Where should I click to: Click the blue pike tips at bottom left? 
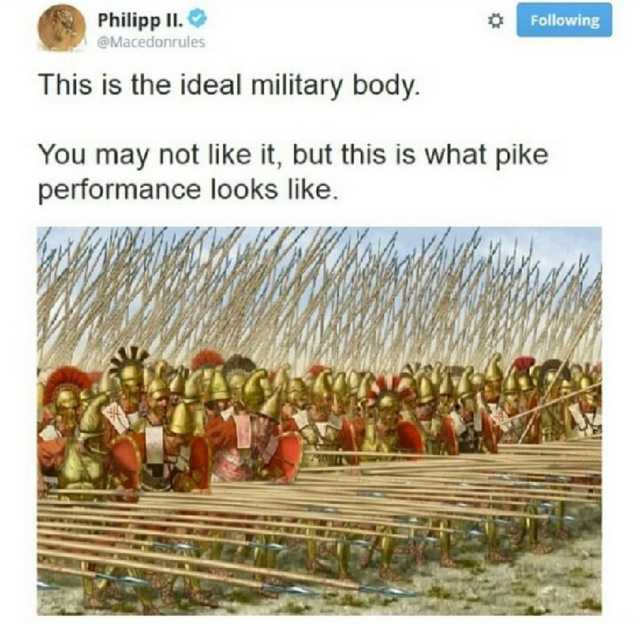(122, 580)
